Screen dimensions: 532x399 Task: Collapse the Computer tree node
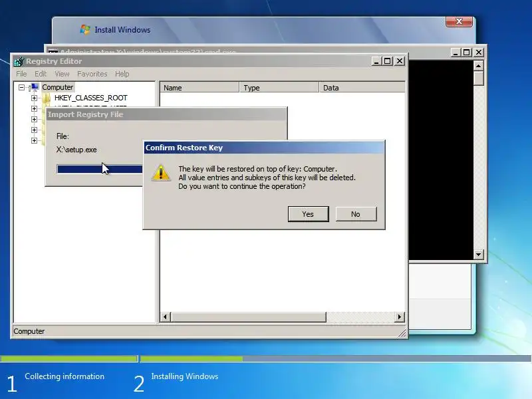point(21,88)
